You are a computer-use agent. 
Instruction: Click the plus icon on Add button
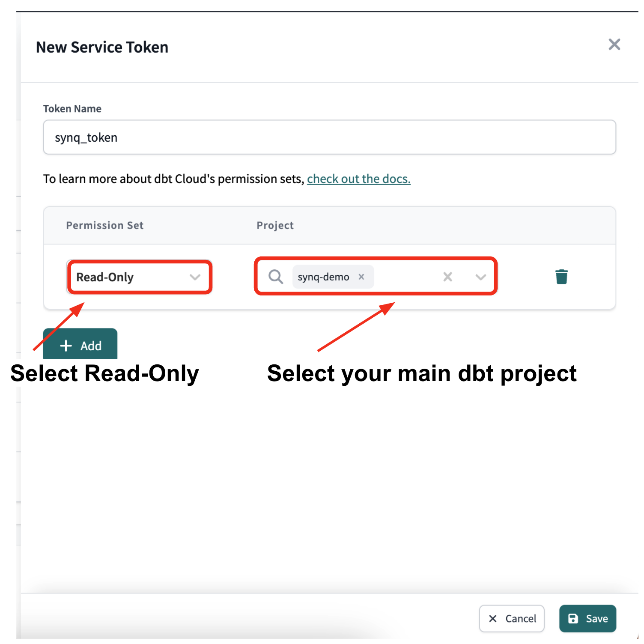click(x=66, y=346)
